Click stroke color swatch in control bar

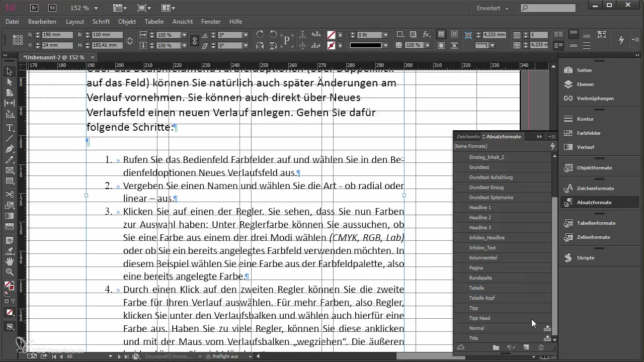[x=331, y=45]
